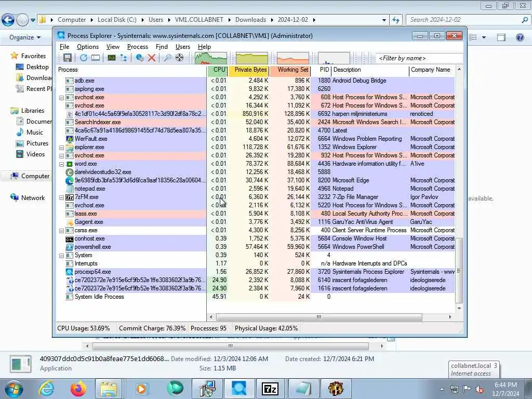Image resolution: width=532 pixels, height=399 pixels.
Task: Open the Options menu
Action: 87,47
